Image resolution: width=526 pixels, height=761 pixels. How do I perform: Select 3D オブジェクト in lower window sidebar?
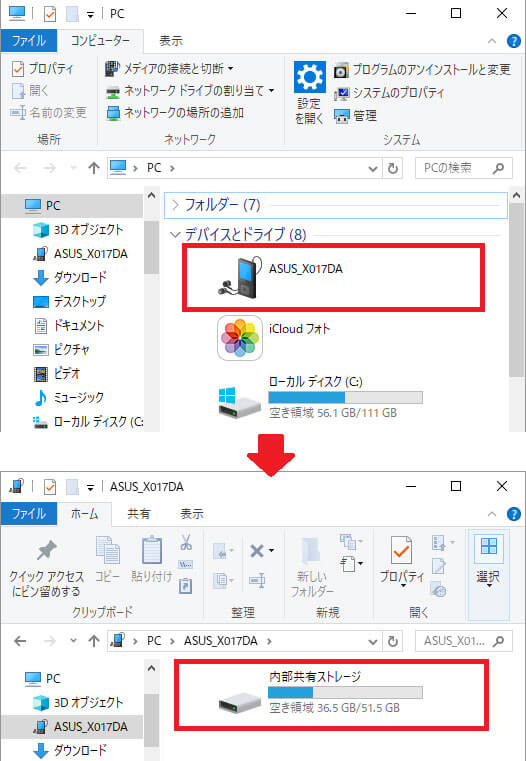pyautogui.click(x=78, y=702)
